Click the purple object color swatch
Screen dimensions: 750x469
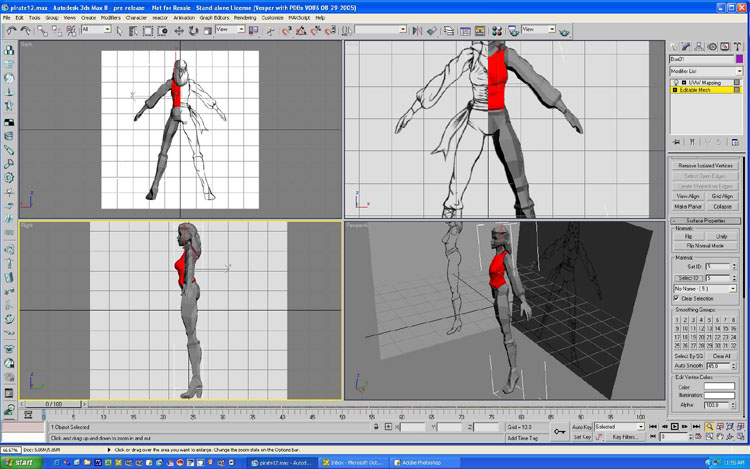coord(738,60)
